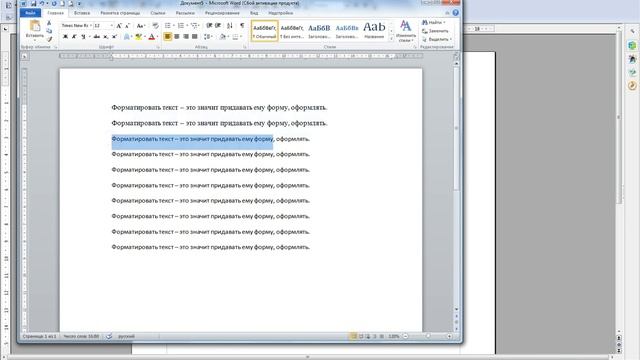The height and width of the screenshot is (360, 640).
Task: Toggle center text alignment
Action: click(x=176, y=37)
